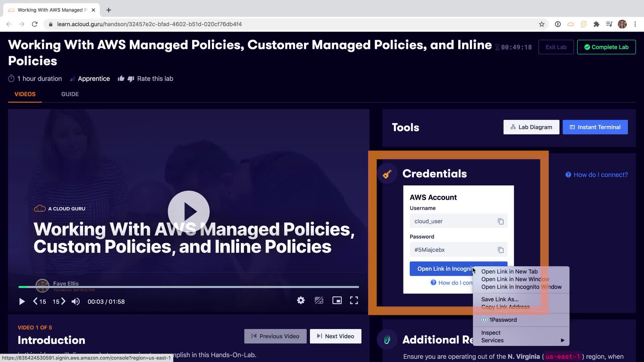Screen dimensions: 644x362
Task: Mute the video volume
Action: (75, 302)
